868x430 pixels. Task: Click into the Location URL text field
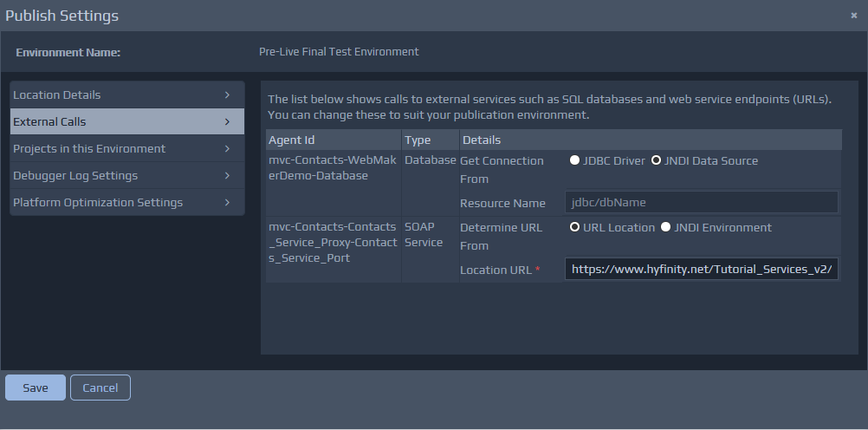point(701,270)
